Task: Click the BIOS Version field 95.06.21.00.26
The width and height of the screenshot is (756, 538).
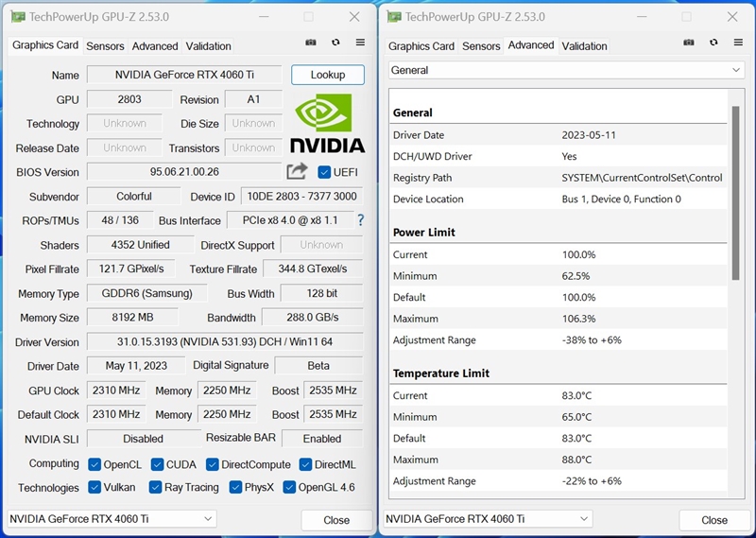Action: pos(184,172)
